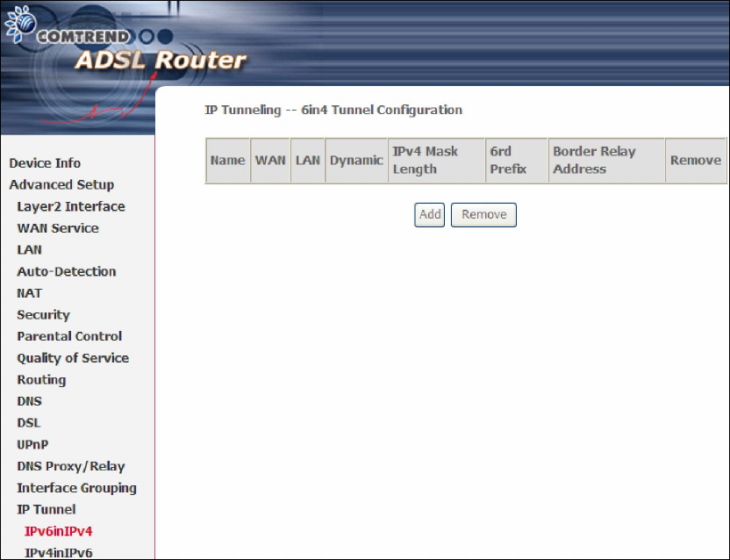The width and height of the screenshot is (730, 560).
Task: Click the LAN column header in the table
Action: point(308,161)
